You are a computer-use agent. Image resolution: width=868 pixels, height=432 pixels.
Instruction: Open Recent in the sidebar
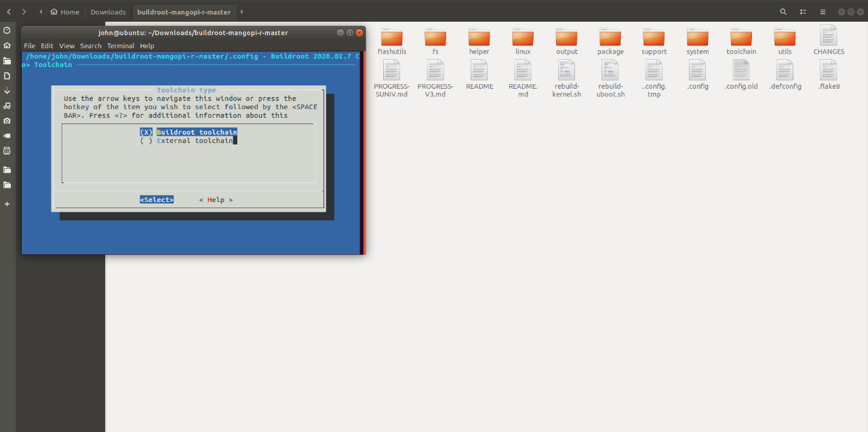tap(7, 31)
